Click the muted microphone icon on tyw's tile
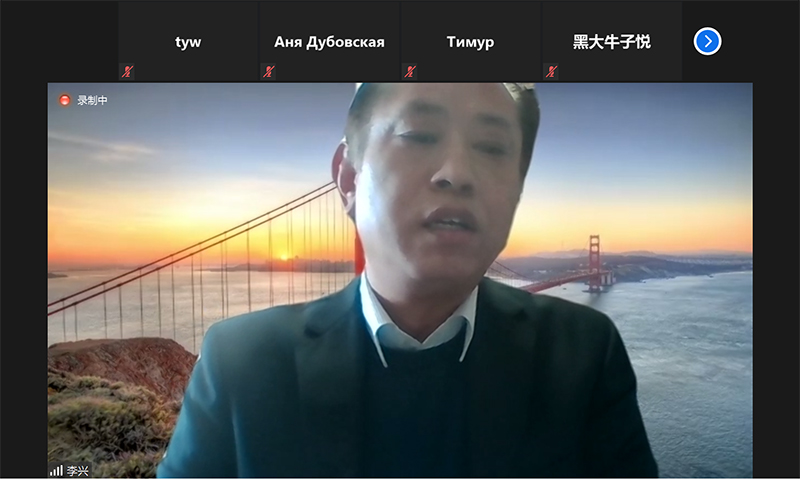 point(128,71)
